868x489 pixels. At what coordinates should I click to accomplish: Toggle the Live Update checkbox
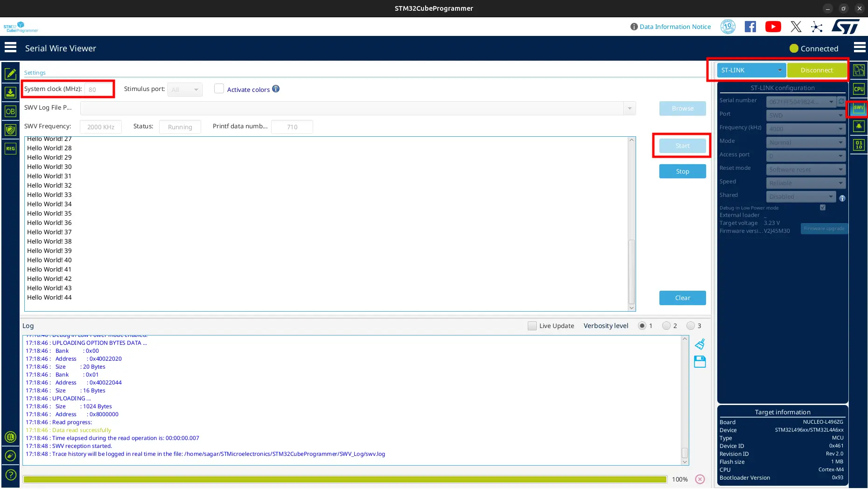pyautogui.click(x=532, y=326)
